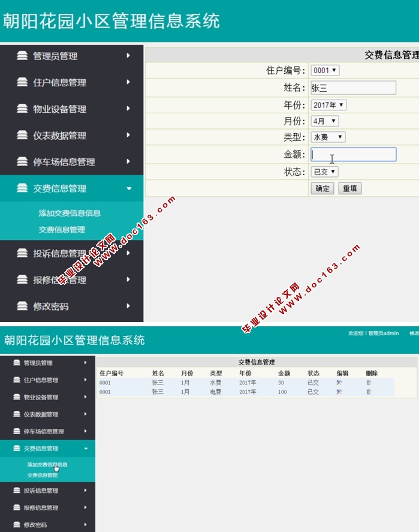Click 状态 column header in table

314,373
